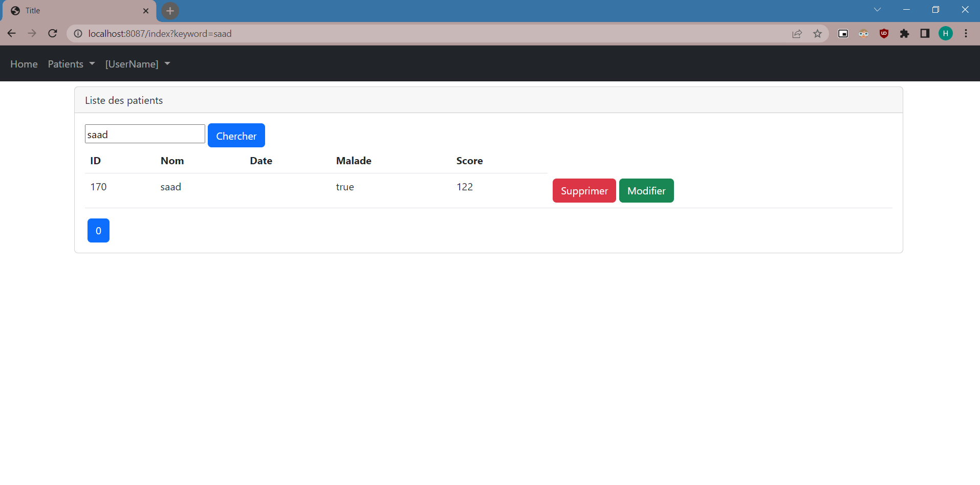Bookmark this page with the star icon
This screenshot has height=485, width=980.
click(817, 33)
